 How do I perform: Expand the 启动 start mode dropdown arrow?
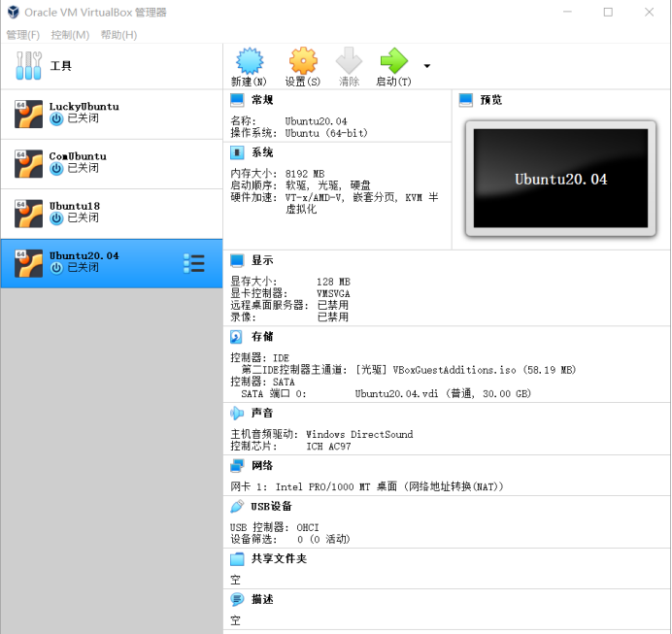click(x=427, y=66)
